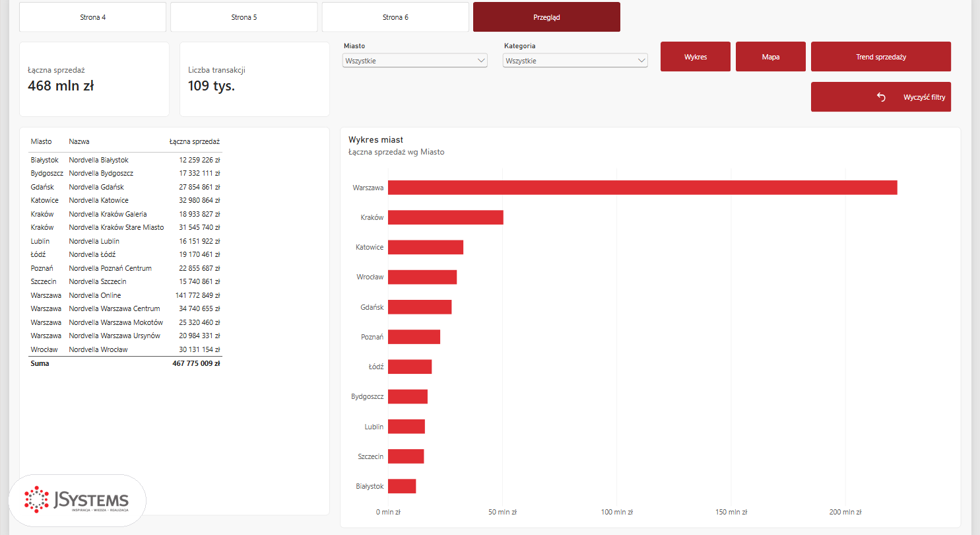
Task: Show the Mapa view
Action: [771, 57]
